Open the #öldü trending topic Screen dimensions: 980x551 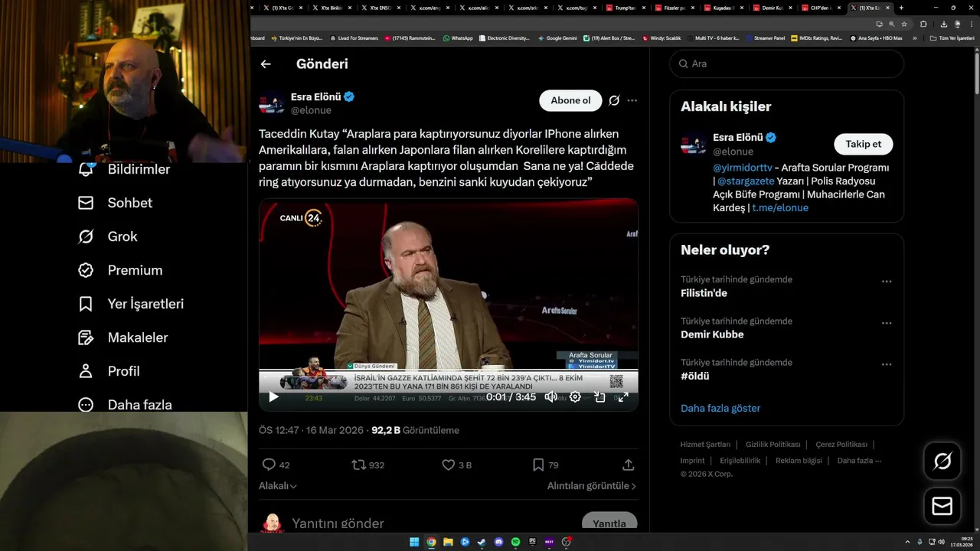[695, 376]
